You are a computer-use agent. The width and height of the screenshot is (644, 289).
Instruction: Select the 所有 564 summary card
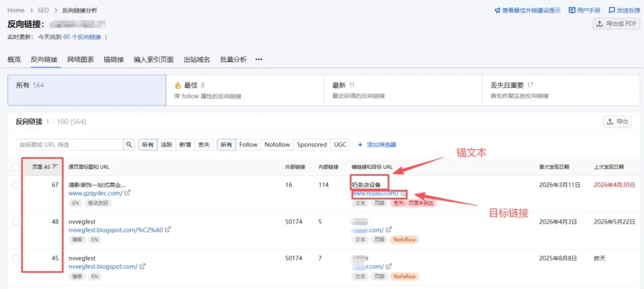pyautogui.click(x=87, y=90)
